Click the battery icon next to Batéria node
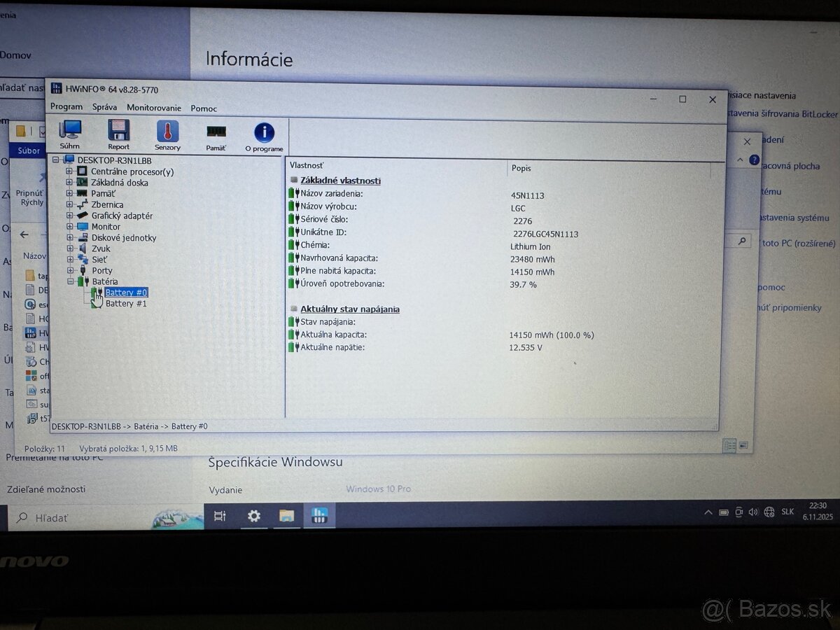Image resolution: width=840 pixels, height=630 pixels. tap(83, 281)
